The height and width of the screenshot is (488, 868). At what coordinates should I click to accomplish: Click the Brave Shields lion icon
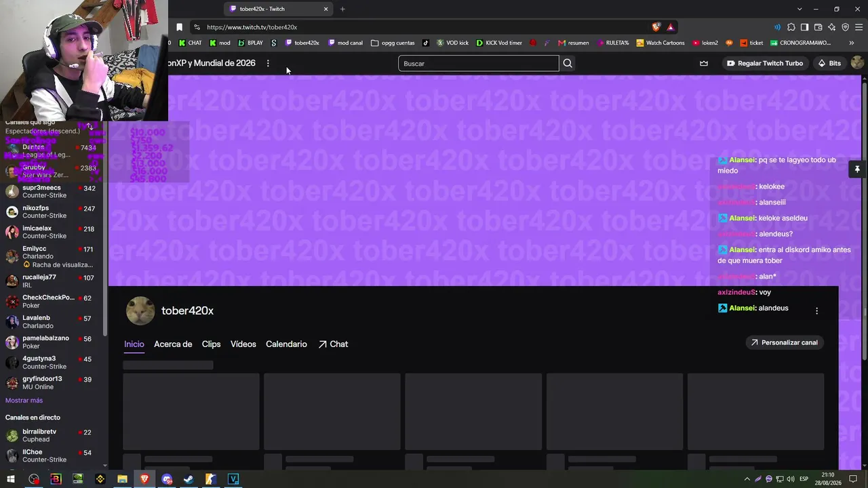pos(656,27)
